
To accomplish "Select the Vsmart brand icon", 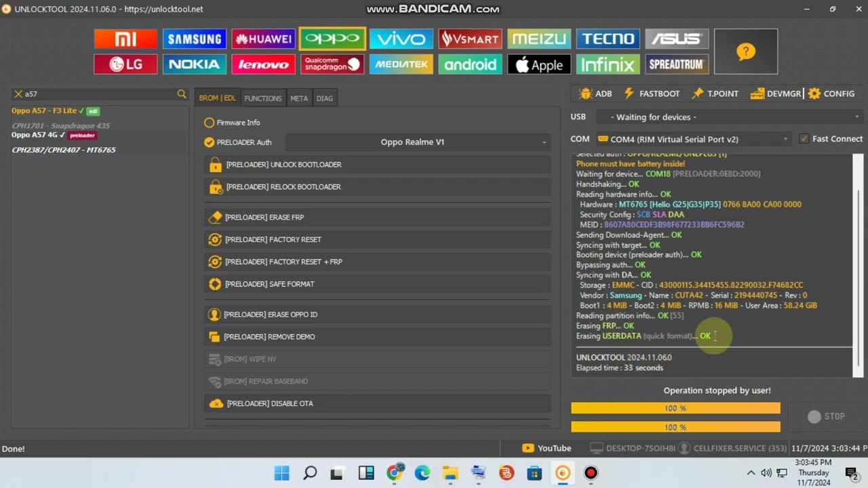I will [470, 39].
